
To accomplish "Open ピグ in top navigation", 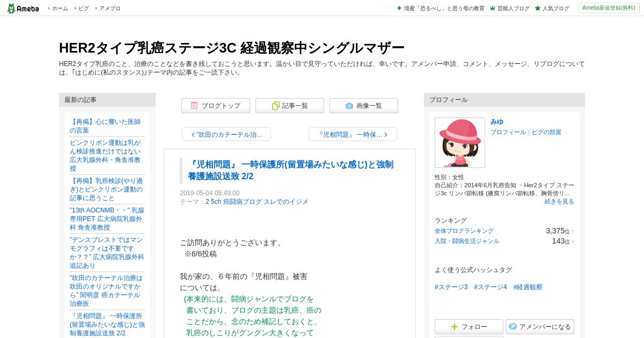I will coord(84,9).
